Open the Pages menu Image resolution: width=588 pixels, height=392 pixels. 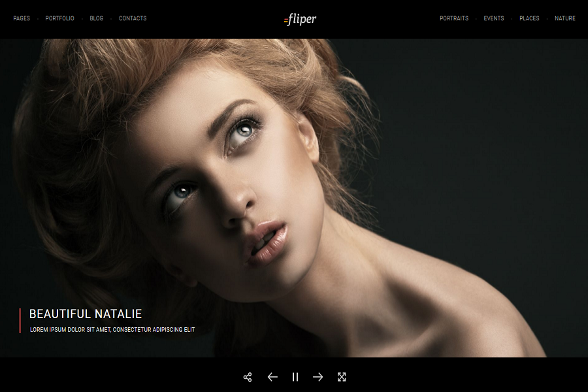[x=22, y=18]
